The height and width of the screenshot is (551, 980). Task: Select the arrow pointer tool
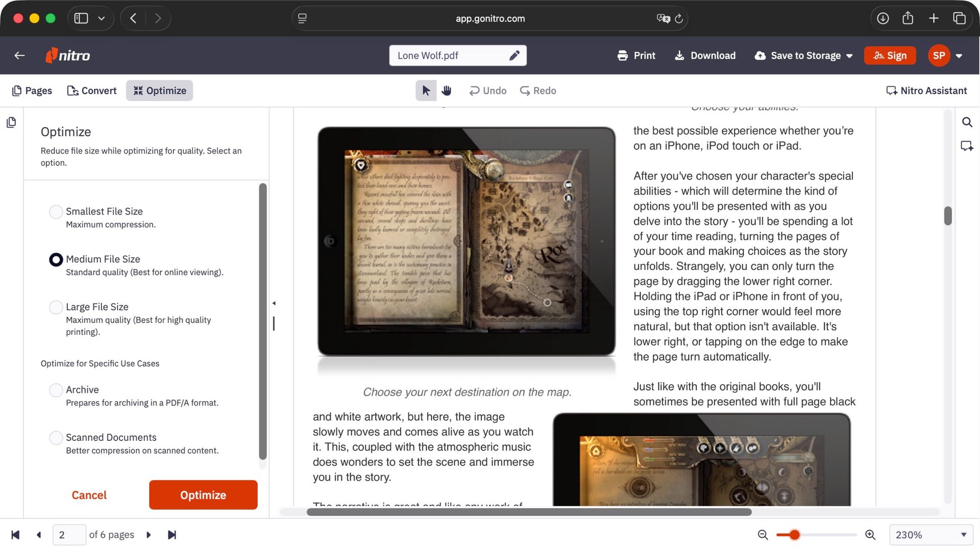click(426, 91)
